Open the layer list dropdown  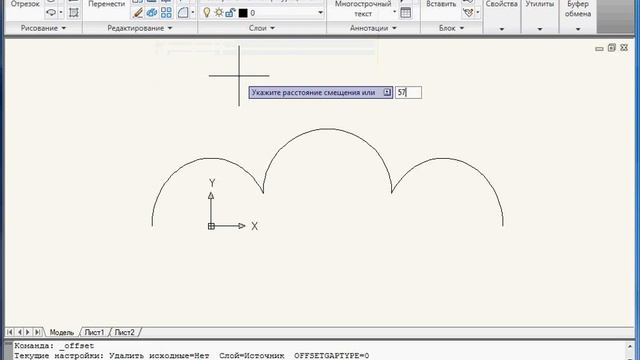[x=320, y=13]
